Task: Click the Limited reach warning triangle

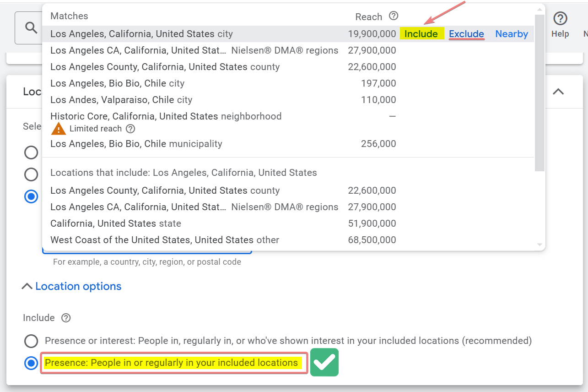Action: coord(59,129)
